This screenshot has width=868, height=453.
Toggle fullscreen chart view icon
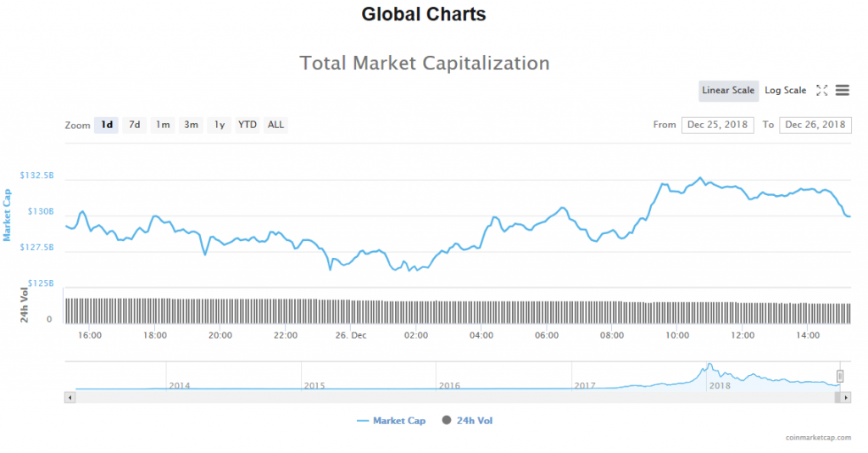tap(821, 91)
